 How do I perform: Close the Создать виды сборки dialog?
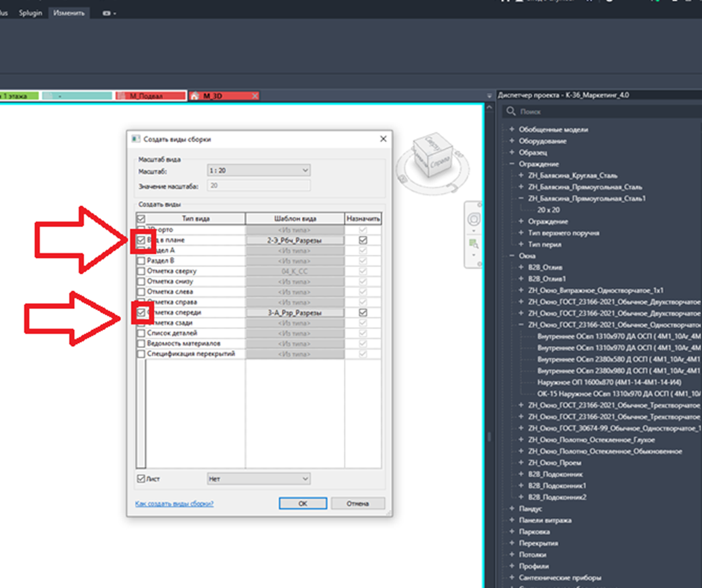tap(383, 139)
